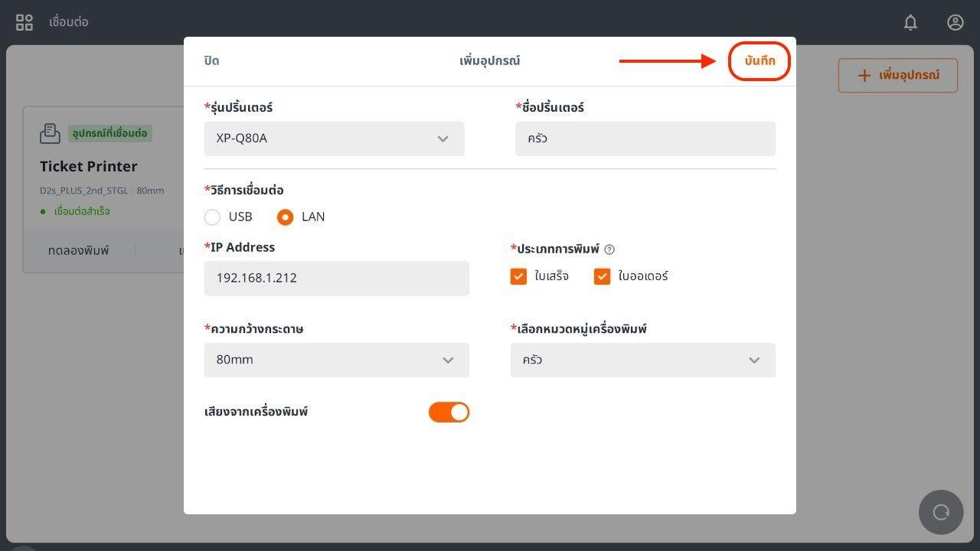980x551 pixels.
Task: Click ปิด to close the dialog
Action: 212,61
